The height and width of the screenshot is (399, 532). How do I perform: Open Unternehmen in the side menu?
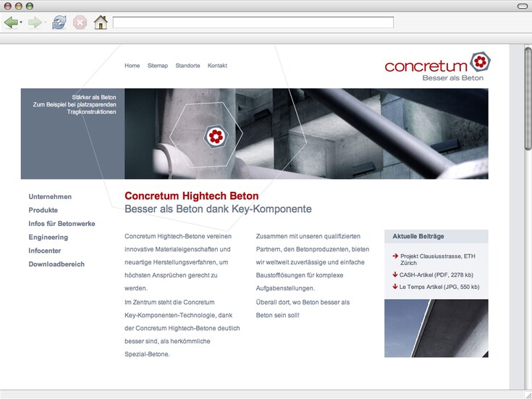tap(50, 197)
